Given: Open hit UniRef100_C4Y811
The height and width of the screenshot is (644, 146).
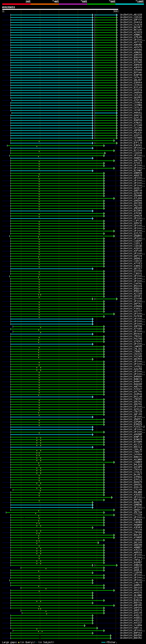Looking at the screenshot, I should (131, 366).
